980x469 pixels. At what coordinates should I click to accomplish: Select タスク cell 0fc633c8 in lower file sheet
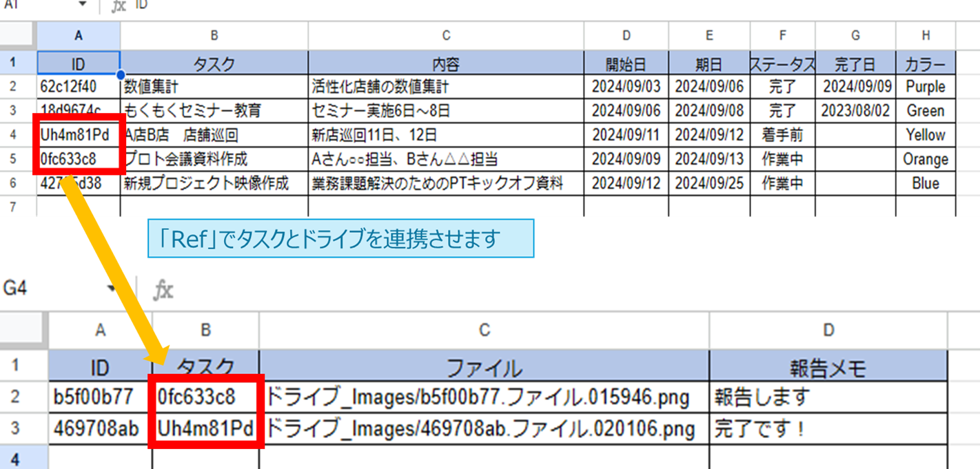pyautogui.click(x=205, y=398)
